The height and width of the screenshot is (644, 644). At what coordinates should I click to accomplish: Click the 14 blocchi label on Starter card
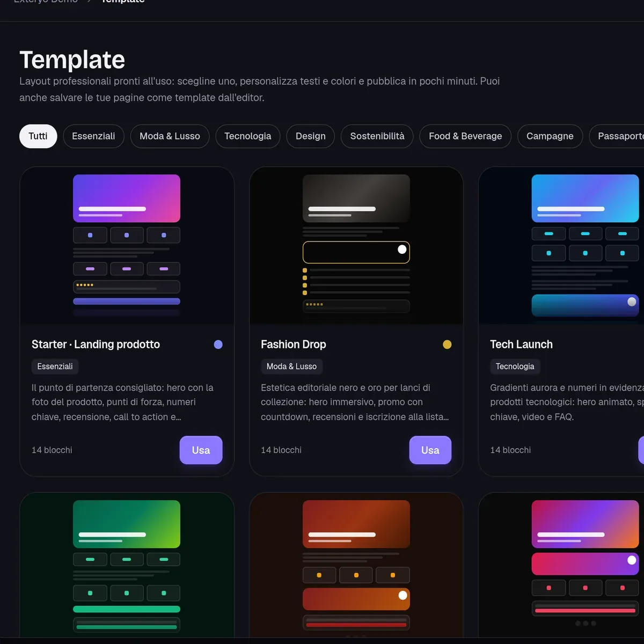click(52, 450)
